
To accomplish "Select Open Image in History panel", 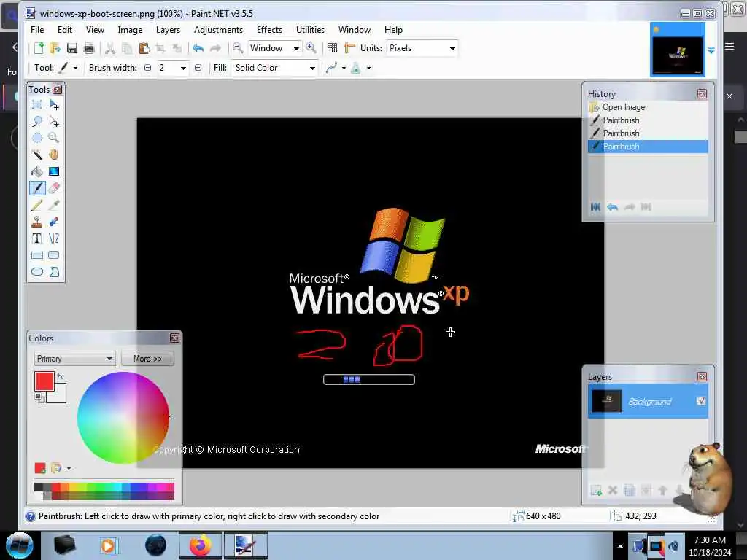I will [648, 107].
